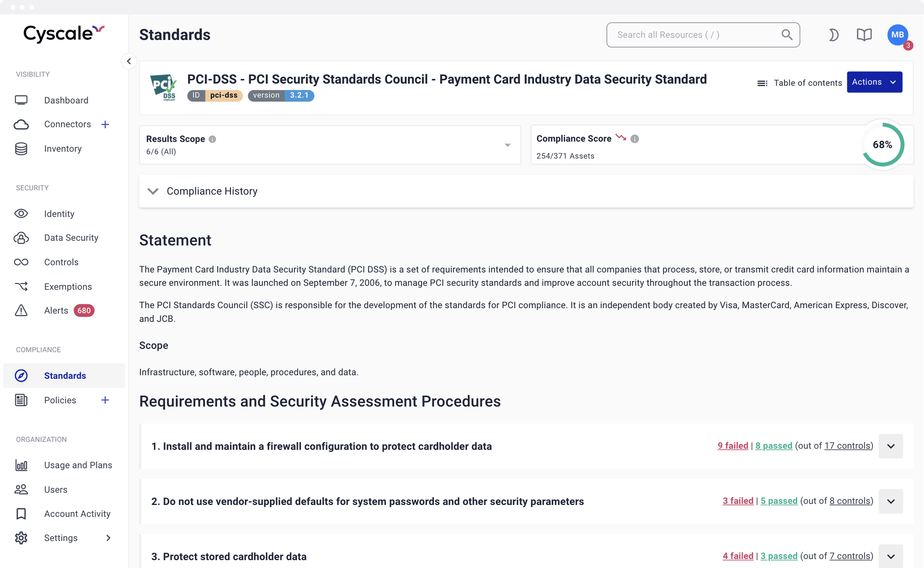924x568 pixels.
Task: Open the Actions dropdown button
Action: 874,82
